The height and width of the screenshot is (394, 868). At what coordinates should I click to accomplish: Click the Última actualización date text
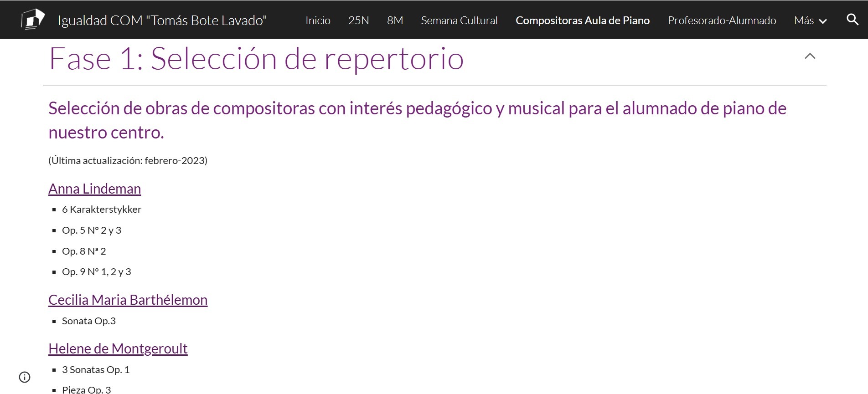(128, 160)
